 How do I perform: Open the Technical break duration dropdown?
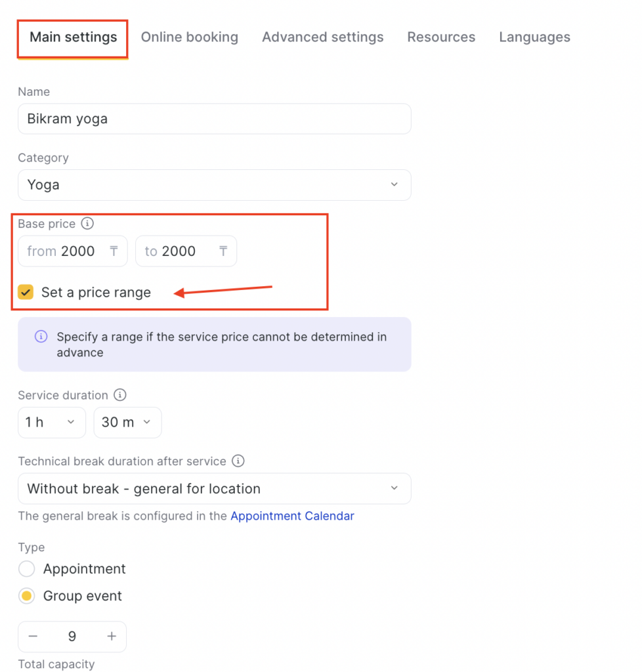coord(214,489)
